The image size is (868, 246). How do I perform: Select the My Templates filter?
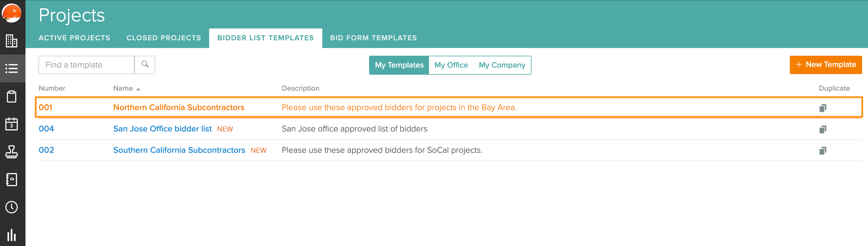(399, 65)
